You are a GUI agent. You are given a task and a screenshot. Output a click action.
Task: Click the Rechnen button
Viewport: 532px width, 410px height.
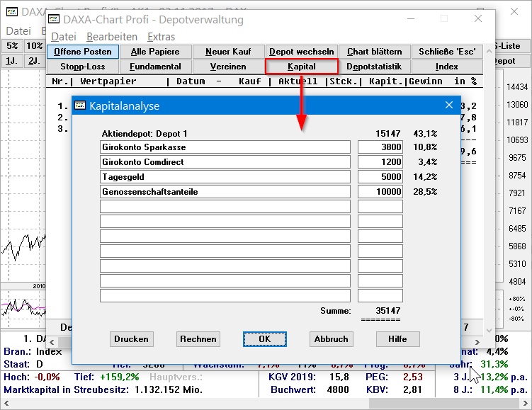[x=198, y=339]
